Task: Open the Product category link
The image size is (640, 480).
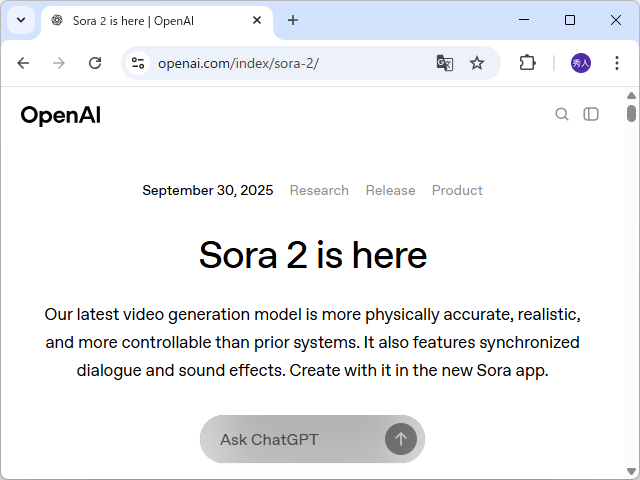Action: tap(457, 190)
